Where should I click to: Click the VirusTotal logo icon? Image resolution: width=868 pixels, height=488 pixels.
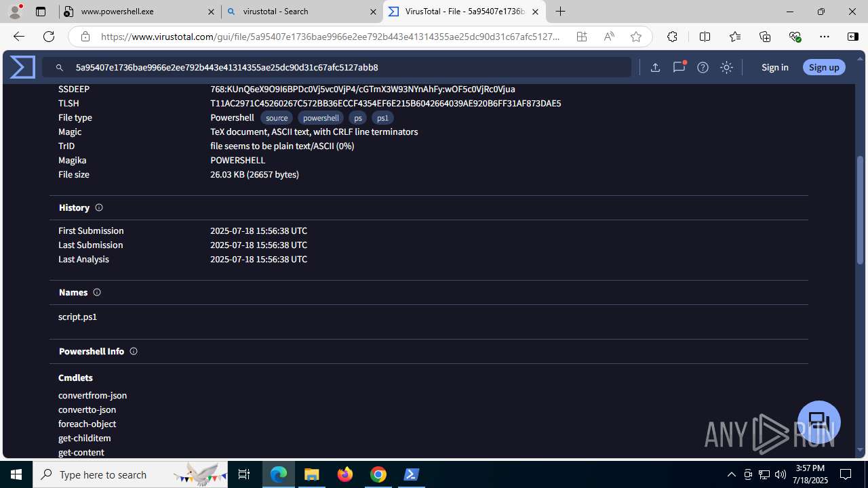[x=22, y=67]
